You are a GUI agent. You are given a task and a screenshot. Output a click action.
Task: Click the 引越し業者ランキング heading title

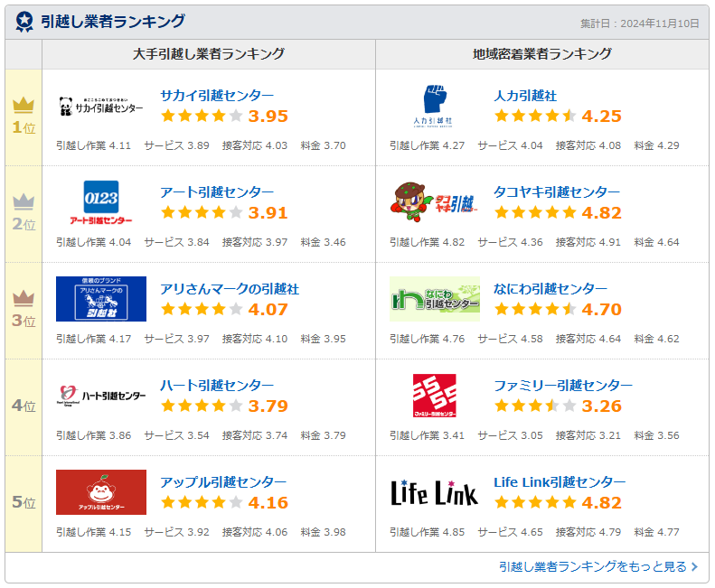click(113, 22)
